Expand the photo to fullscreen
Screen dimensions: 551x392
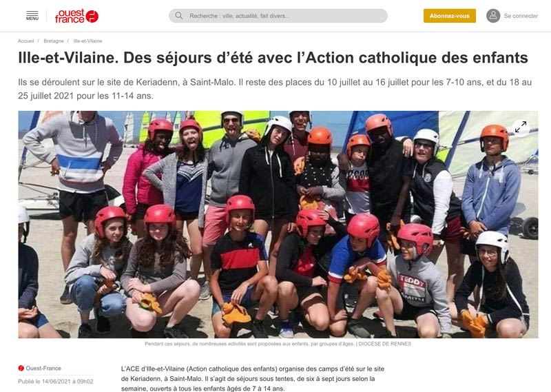[521, 127]
